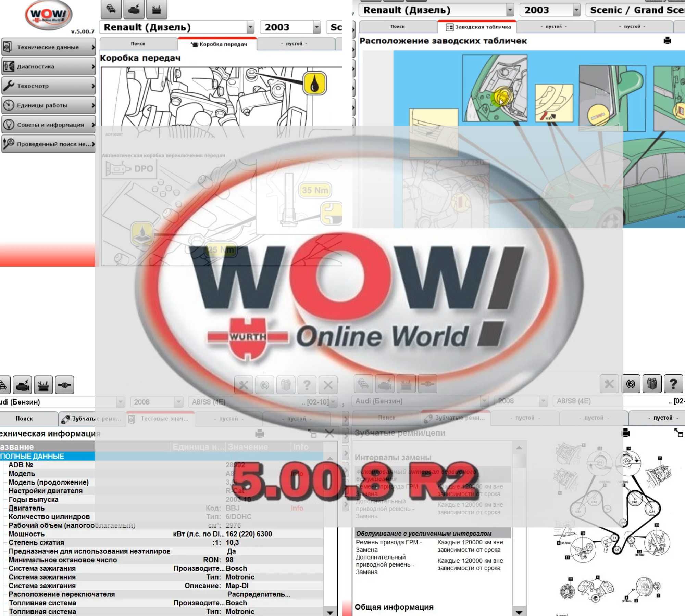Click the faded DPO transmission button

tap(129, 169)
